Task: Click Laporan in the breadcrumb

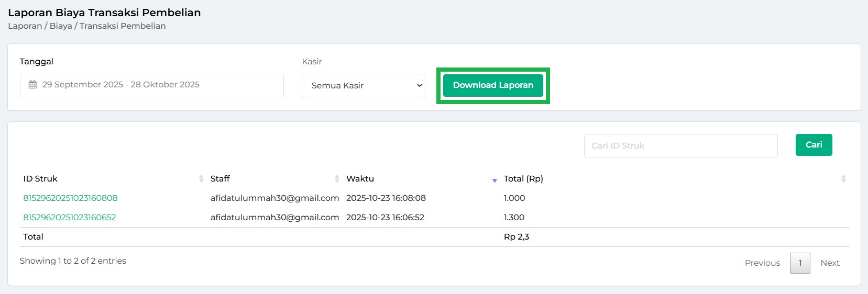Action: pos(25,26)
